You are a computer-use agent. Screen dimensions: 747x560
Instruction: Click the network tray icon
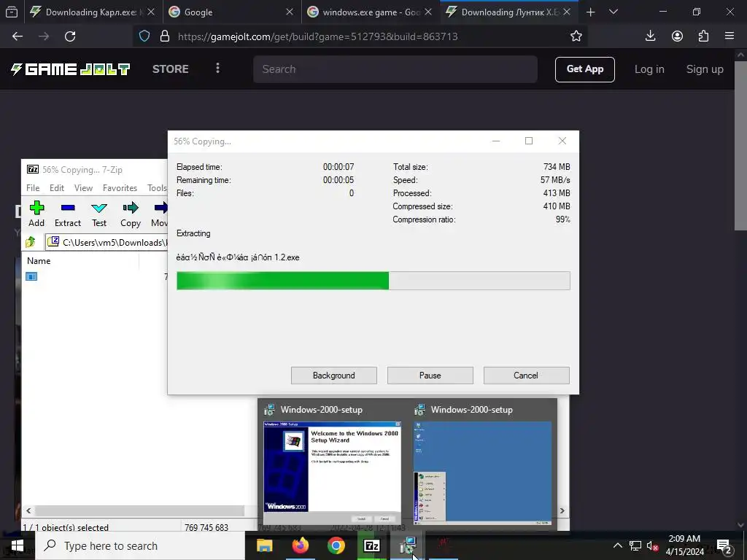[x=635, y=545]
